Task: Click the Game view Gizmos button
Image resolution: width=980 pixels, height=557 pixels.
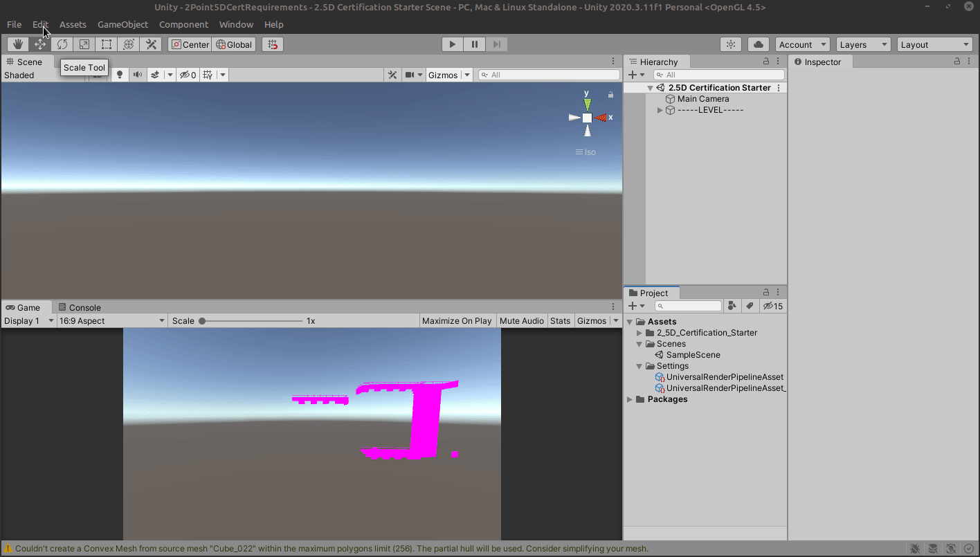Action: [592, 320]
